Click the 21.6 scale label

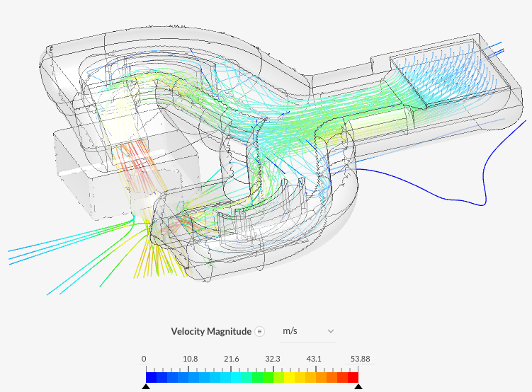coord(232,359)
